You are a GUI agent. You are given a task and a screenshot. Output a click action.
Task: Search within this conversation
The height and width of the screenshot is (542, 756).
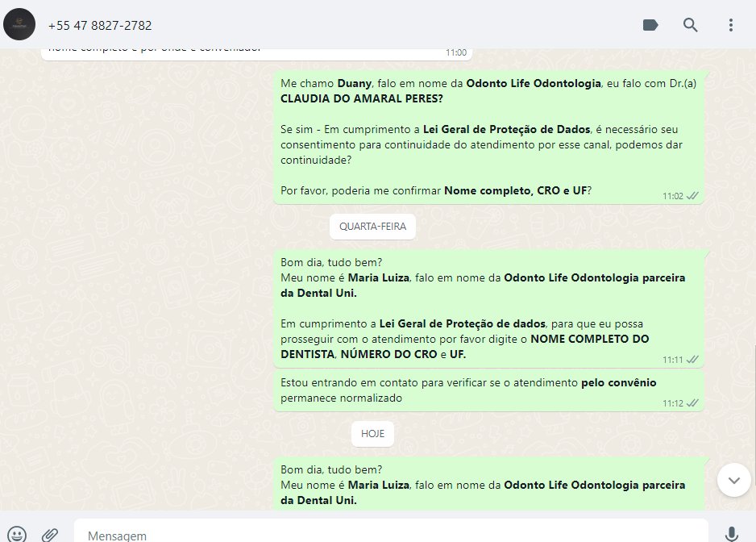pos(691,25)
